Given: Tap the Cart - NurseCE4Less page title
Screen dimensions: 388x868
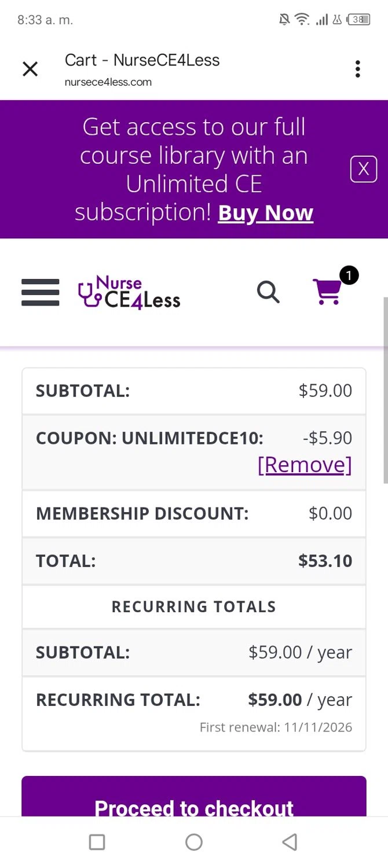Looking at the screenshot, I should click(142, 60).
